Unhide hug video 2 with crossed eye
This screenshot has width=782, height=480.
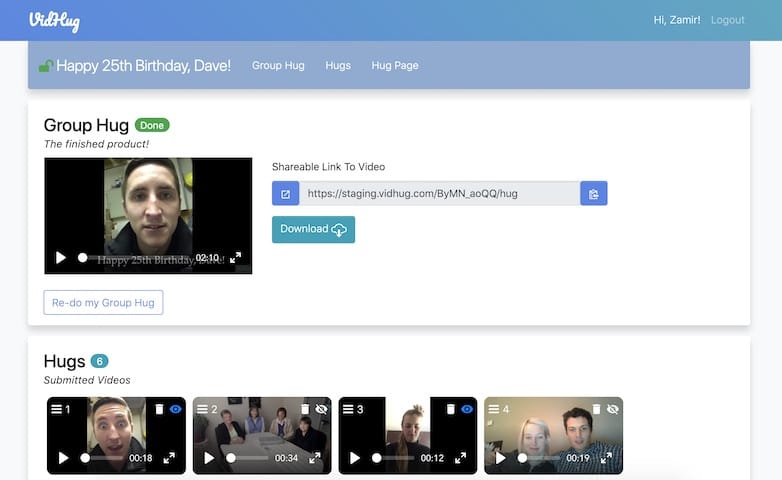321,409
